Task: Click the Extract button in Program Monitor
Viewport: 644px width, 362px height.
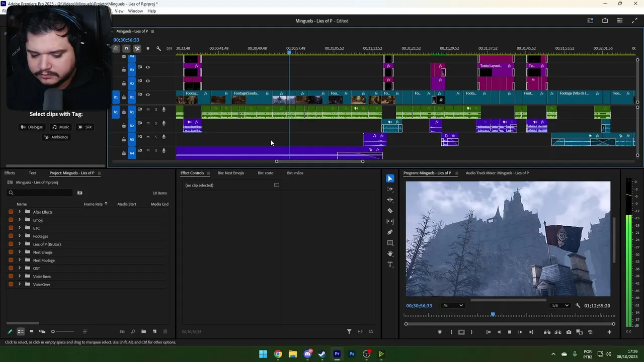Action: tap(558, 332)
